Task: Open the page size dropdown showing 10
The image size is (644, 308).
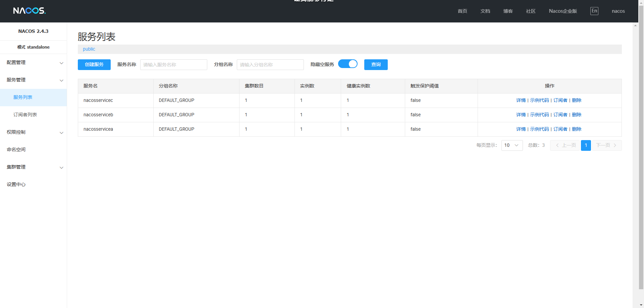Action: coord(512,145)
